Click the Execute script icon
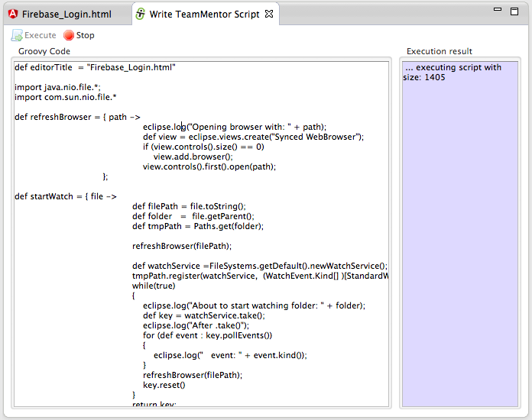Image resolution: width=532 pixels, height=420 pixels. 17,35
